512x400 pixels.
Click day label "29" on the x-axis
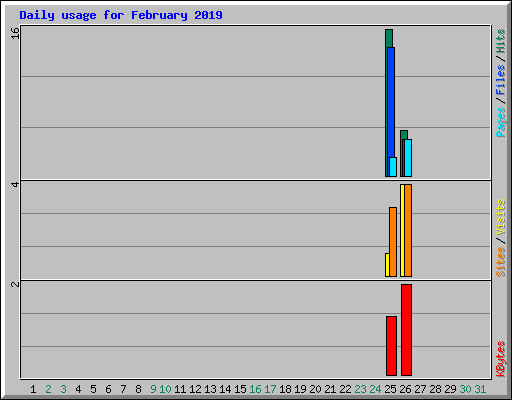[450, 389]
